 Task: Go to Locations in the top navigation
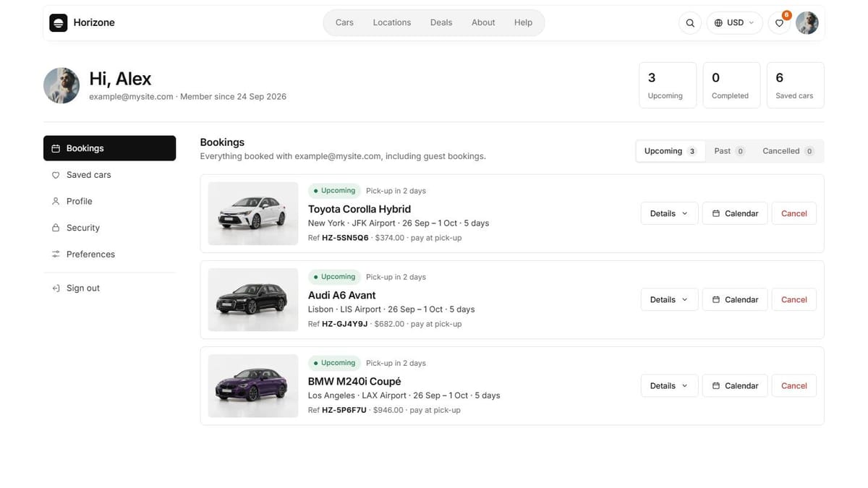tap(392, 22)
